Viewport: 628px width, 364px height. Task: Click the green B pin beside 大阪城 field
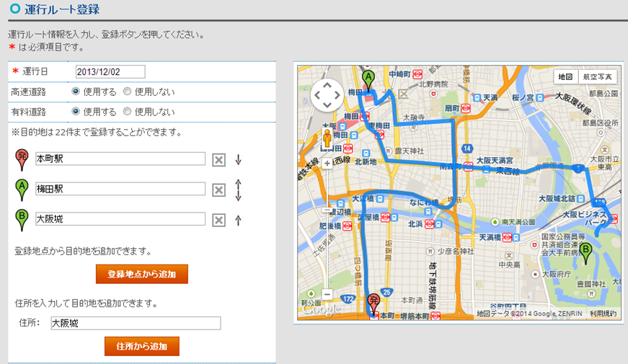tap(22, 219)
